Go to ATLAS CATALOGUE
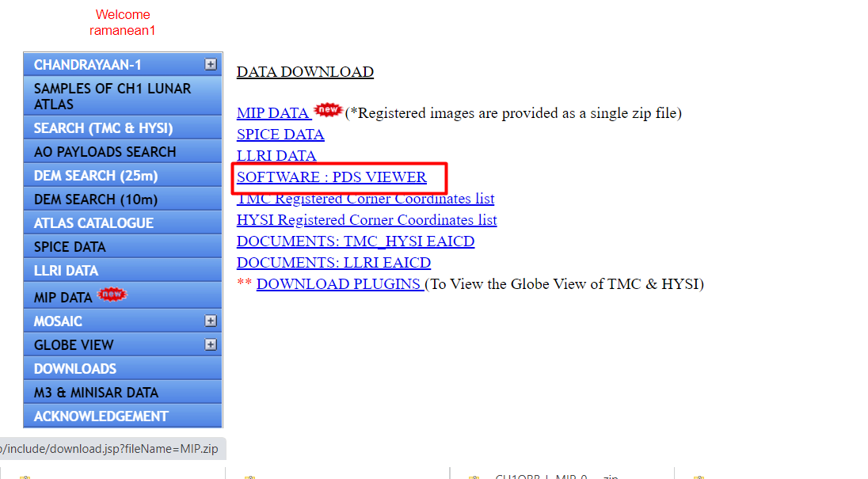 123,223
